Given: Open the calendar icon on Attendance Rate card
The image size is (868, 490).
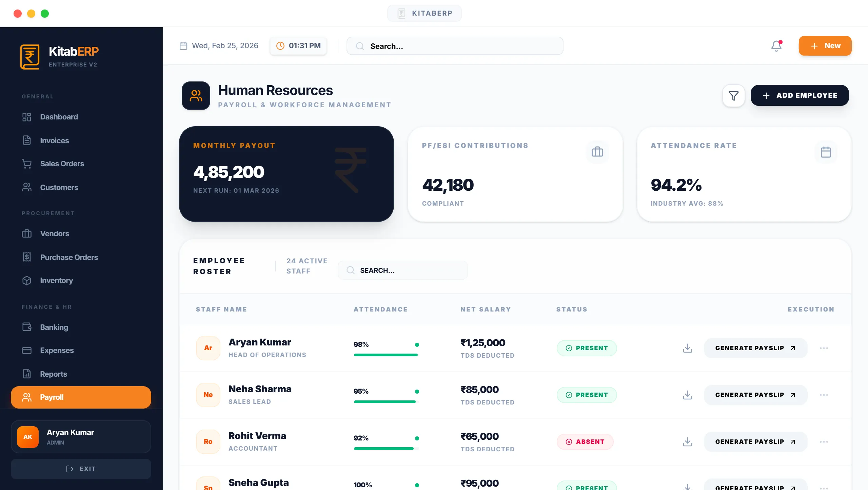Looking at the screenshot, I should [x=826, y=152].
